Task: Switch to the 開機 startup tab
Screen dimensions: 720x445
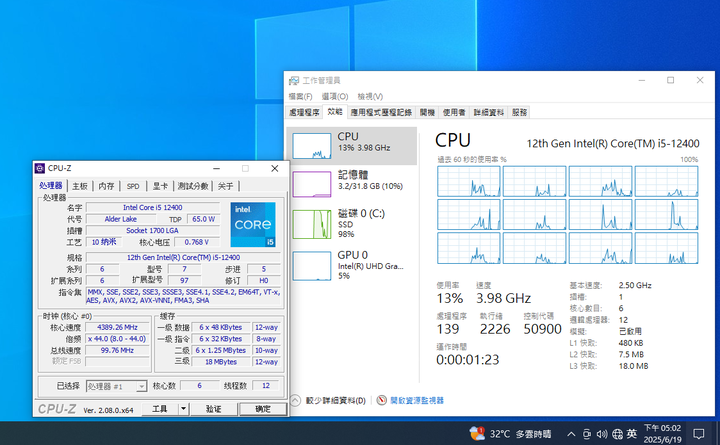Action: [428, 112]
